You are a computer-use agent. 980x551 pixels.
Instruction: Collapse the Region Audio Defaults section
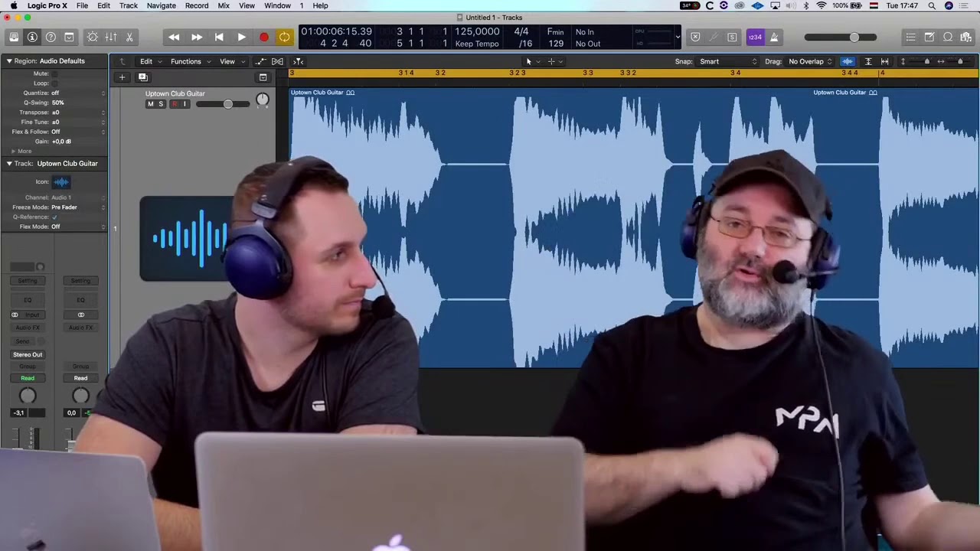(9, 61)
